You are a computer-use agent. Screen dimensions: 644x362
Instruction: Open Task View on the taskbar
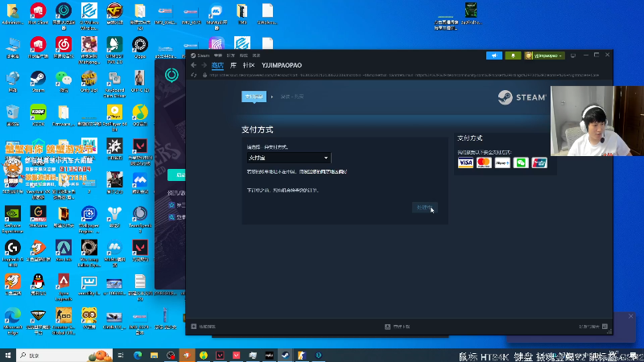tap(121, 355)
